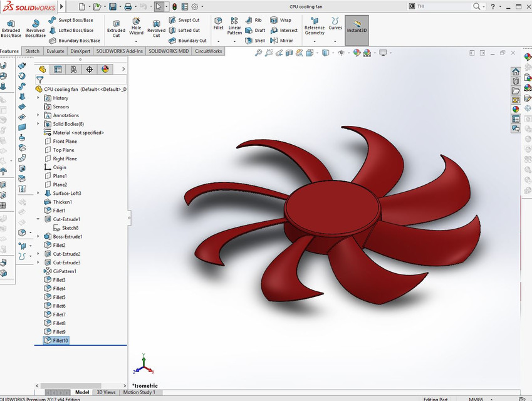532x401 pixels.
Task: Switch to the Evaluate tab
Action: pyautogui.click(x=55, y=51)
